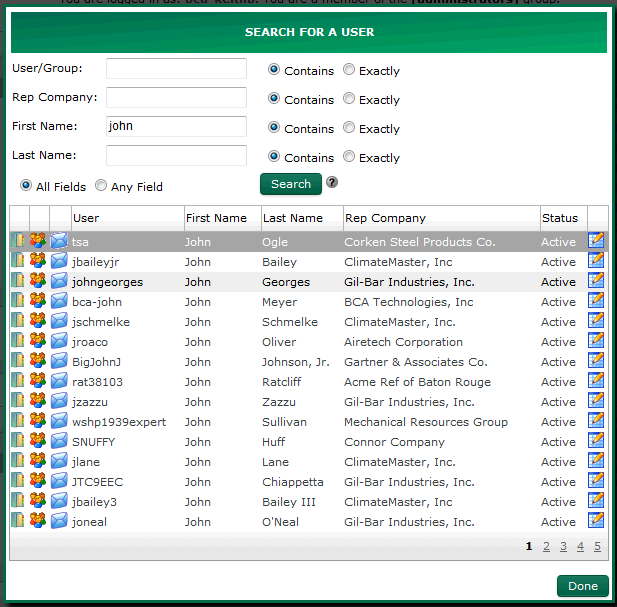
Task: Select Exactly for the First Name field
Action: (x=349, y=128)
